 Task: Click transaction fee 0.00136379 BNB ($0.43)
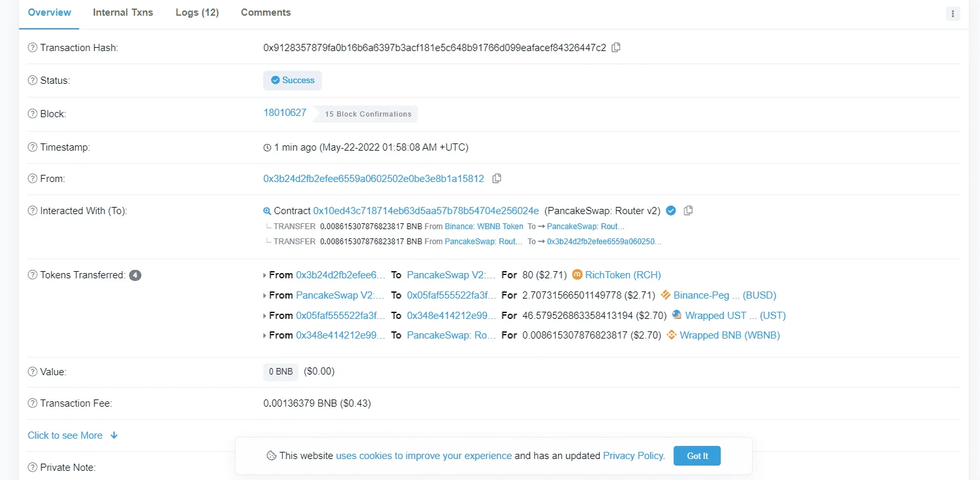click(x=318, y=403)
